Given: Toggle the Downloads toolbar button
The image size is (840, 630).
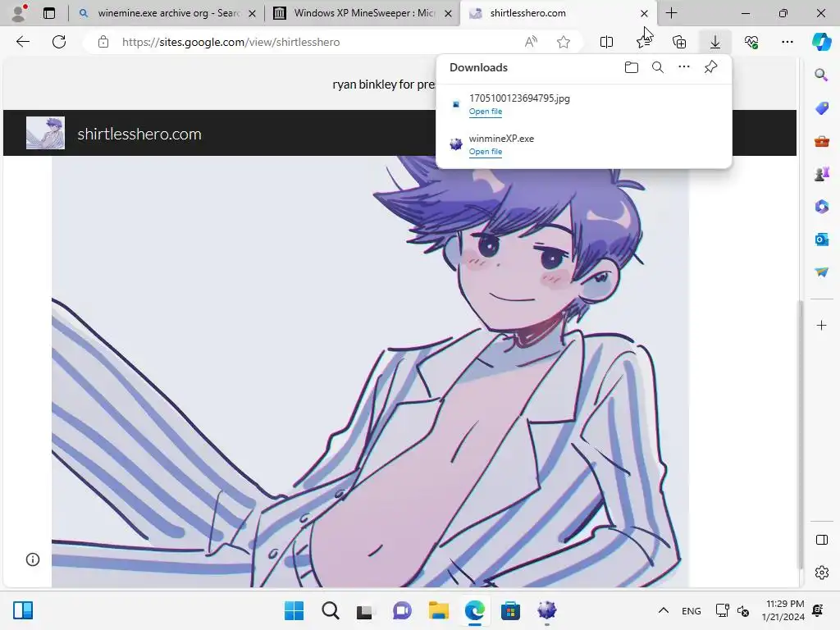Looking at the screenshot, I should (x=715, y=42).
